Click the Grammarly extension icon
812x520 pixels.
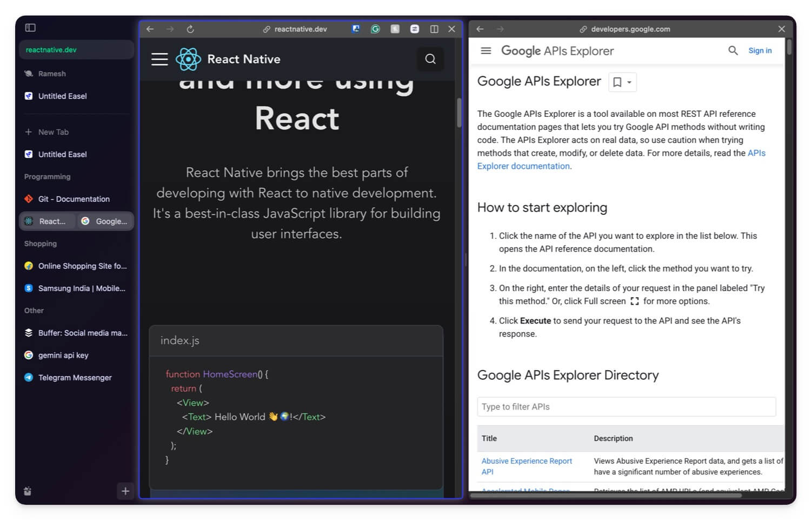pos(375,29)
